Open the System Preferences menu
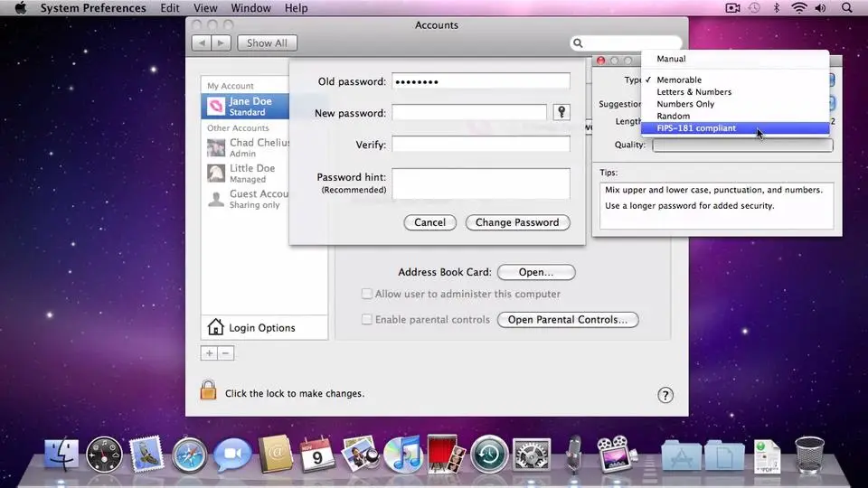 coord(93,8)
